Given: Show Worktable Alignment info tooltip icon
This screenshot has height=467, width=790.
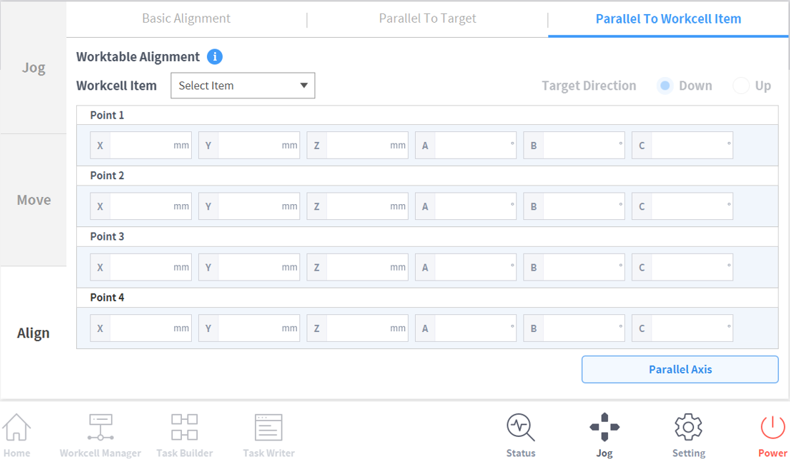Looking at the screenshot, I should coord(215,57).
